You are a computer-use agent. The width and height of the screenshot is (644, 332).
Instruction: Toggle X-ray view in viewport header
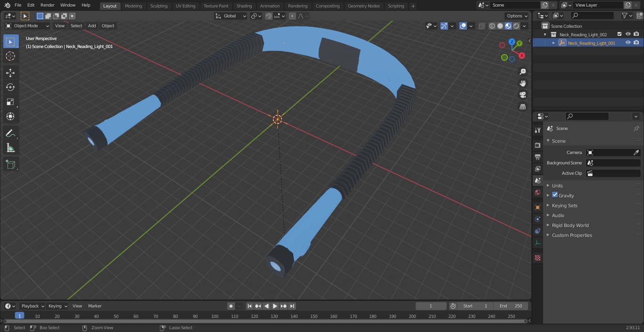click(x=481, y=26)
